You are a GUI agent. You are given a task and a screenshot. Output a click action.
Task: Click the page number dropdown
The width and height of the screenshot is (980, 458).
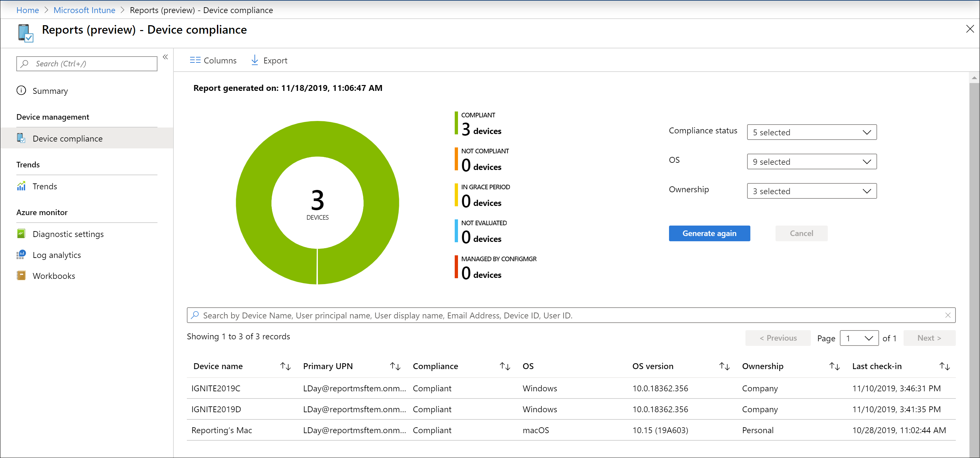coord(859,338)
